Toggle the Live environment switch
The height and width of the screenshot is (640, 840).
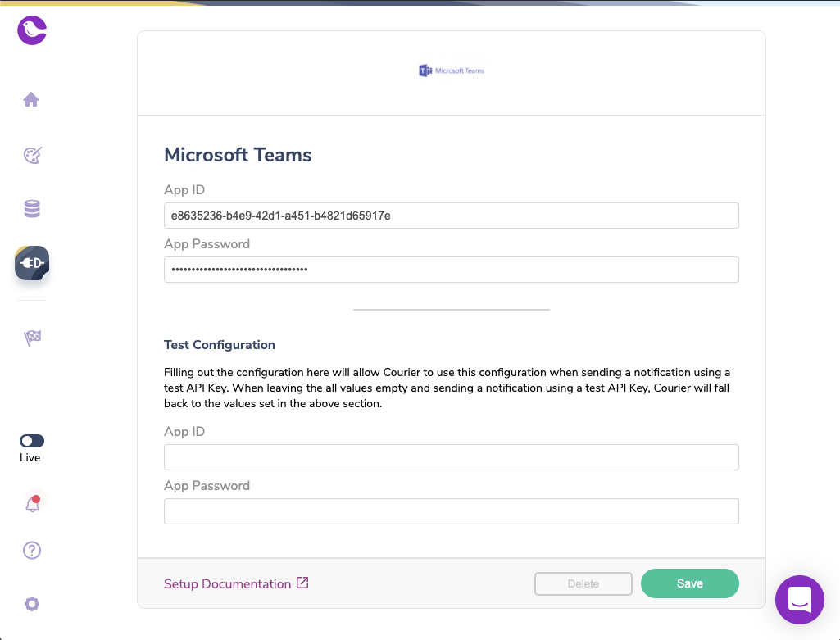(x=32, y=441)
